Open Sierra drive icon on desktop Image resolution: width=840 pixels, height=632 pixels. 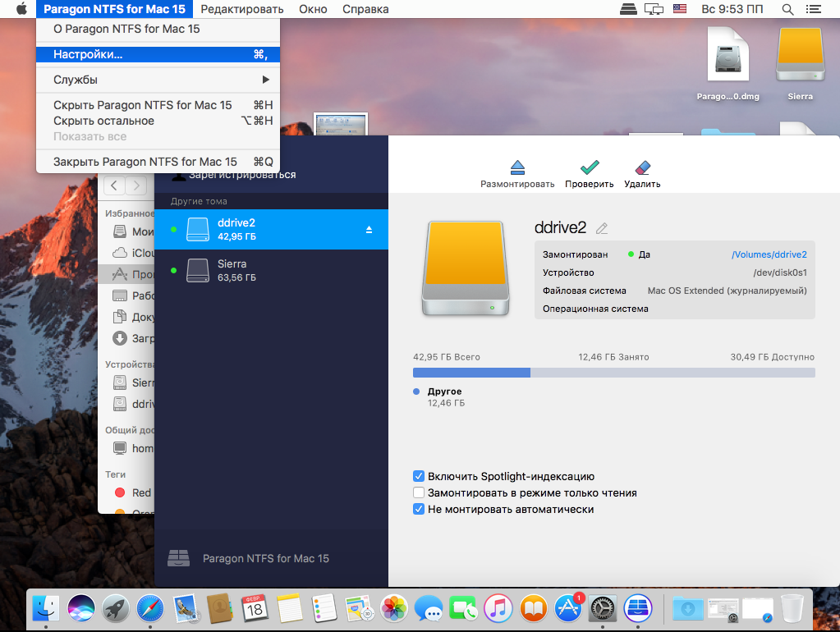click(x=801, y=63)
